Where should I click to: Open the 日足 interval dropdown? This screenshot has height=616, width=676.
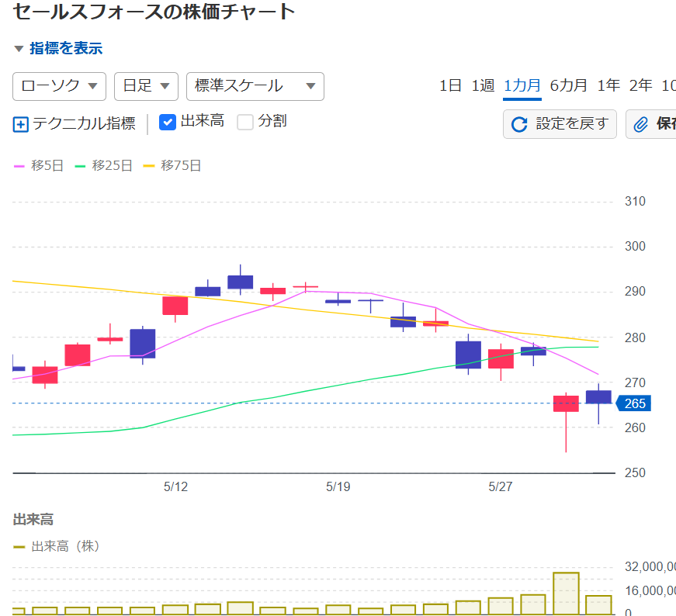[146, 86]
